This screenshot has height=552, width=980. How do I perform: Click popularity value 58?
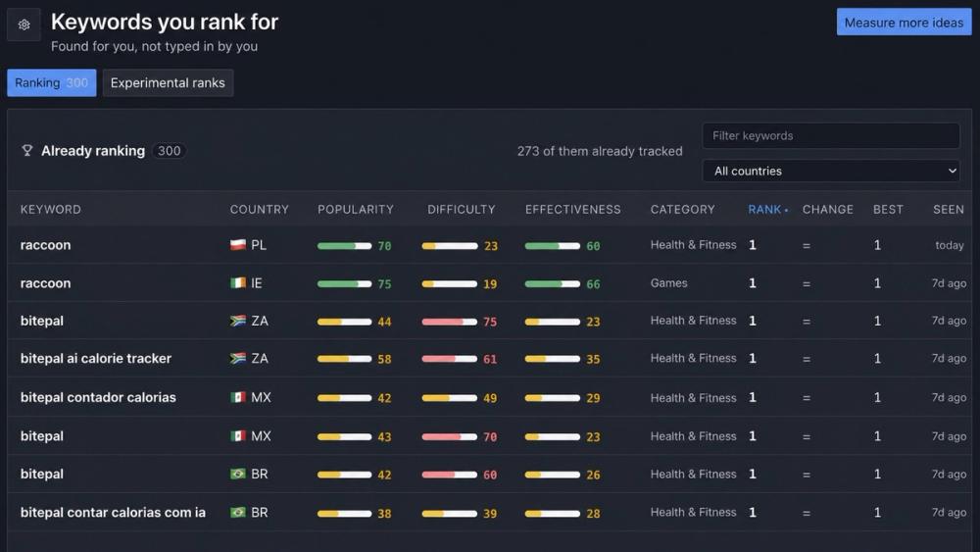(x=384, y=360)
